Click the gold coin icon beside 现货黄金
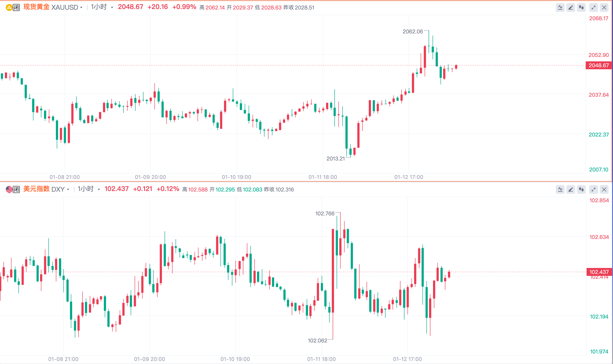 click(9, 8)
